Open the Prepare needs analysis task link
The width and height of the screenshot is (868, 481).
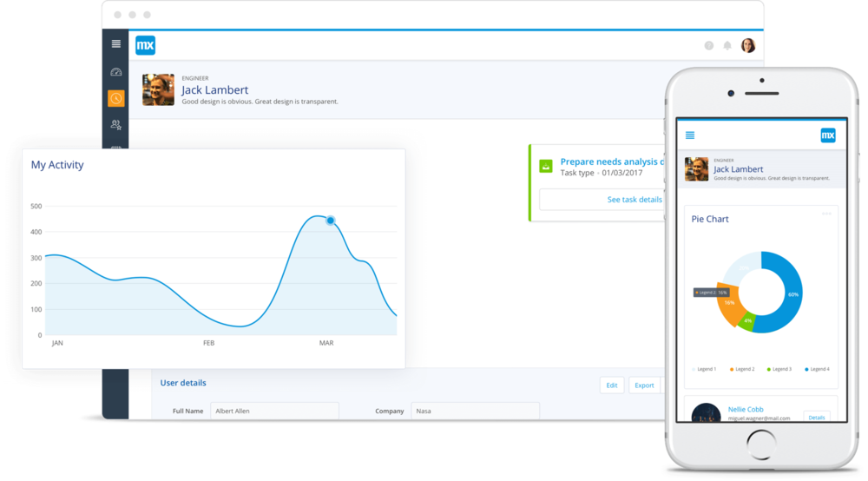pos(612,161)
